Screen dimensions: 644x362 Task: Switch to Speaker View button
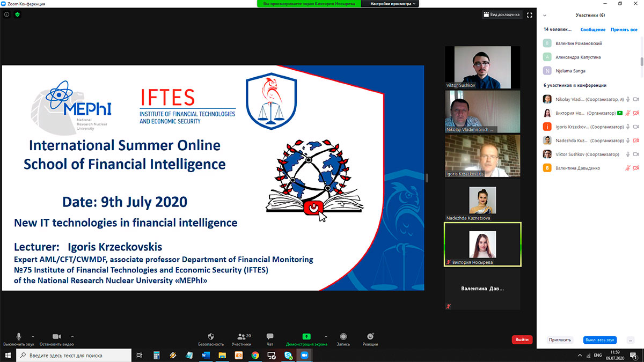tap(502, 14)
